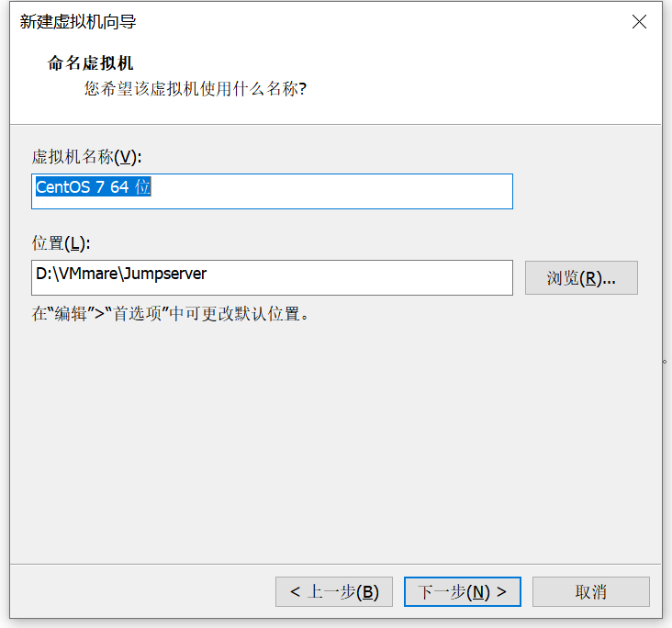Viewport: 672px width, 628px height.
Task: Go back with 上一步(B) button
Action: (x=334, y=591)
